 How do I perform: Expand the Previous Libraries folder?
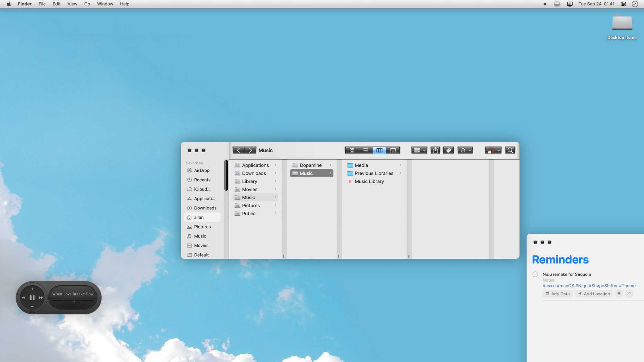[374, 173]
